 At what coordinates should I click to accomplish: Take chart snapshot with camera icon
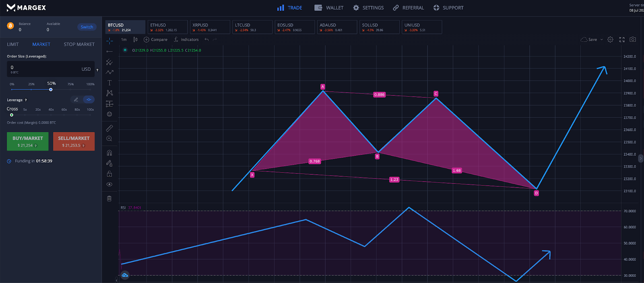pyautogui.click(x=633, y=39)
